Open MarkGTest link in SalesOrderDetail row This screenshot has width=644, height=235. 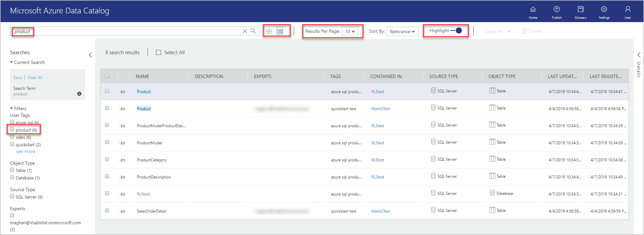coord(380,211)
